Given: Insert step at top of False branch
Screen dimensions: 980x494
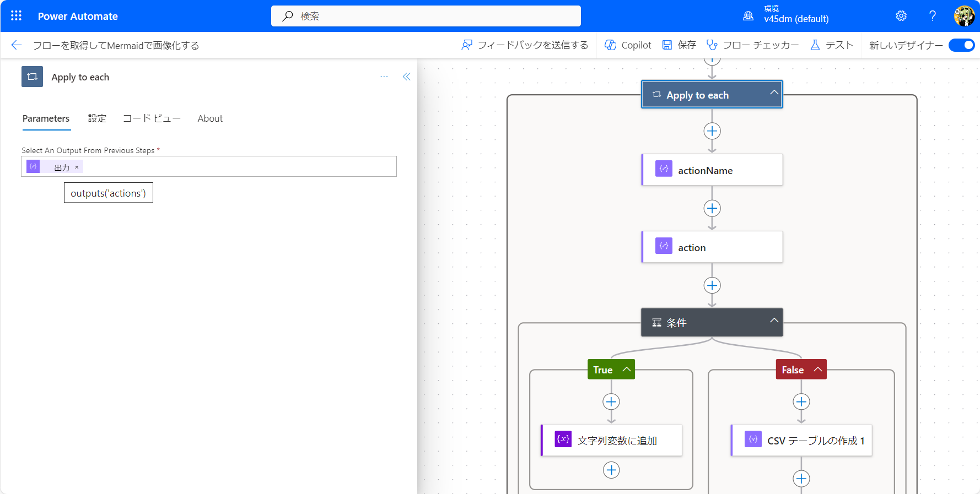Looking at the screenshot, I should tap(801, 401).
